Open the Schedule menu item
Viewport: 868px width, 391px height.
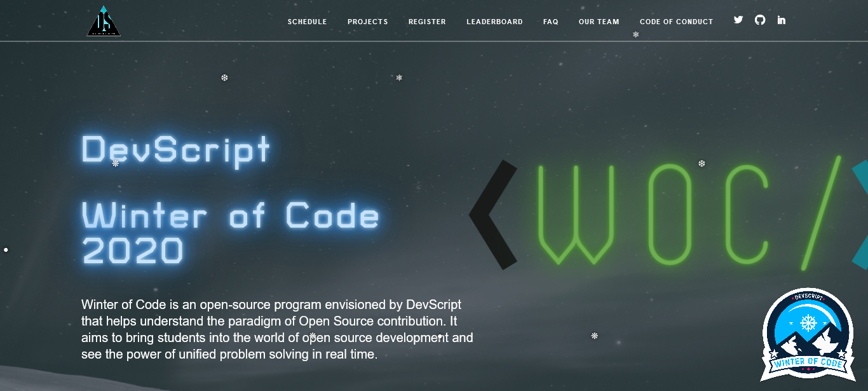pyautogui.click(x=308, y=21)
